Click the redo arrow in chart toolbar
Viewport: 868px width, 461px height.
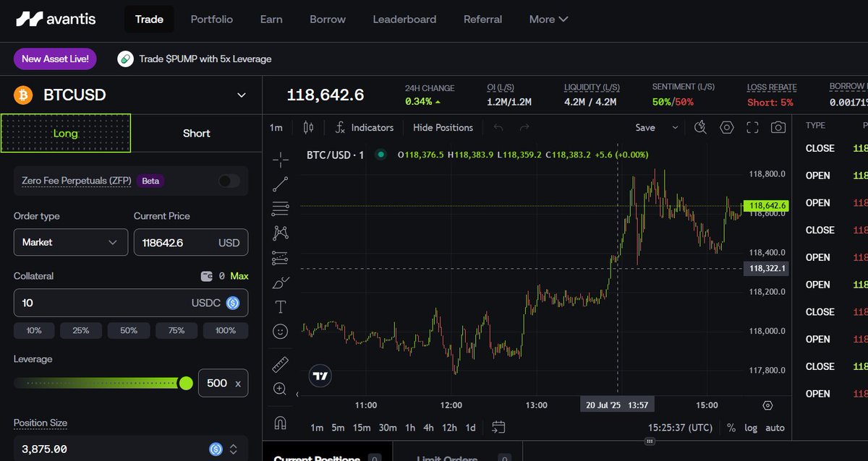524,127
